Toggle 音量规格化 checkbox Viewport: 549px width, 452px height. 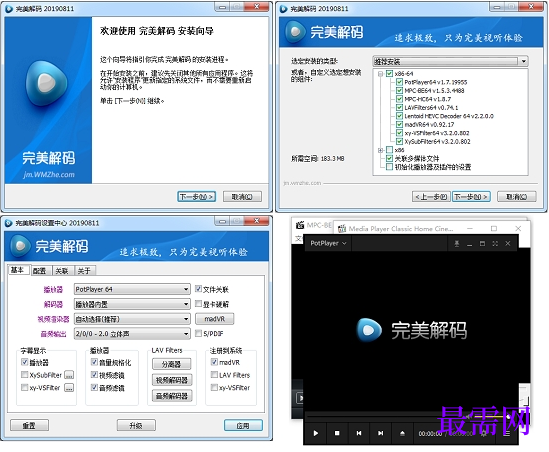(94, 362)
